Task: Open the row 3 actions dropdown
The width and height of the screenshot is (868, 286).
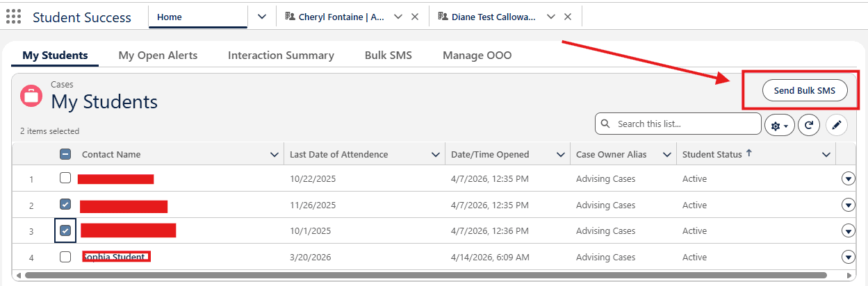Action: pos(848,230)
